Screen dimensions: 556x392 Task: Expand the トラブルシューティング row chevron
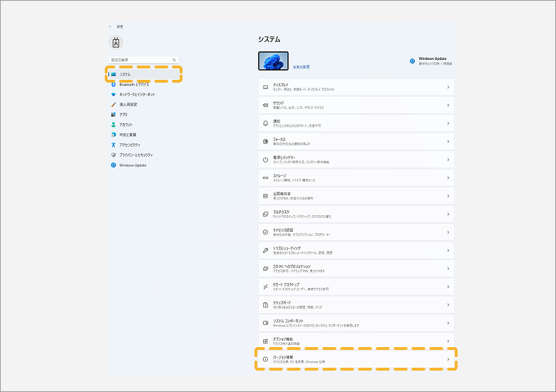tap(448, 251)
